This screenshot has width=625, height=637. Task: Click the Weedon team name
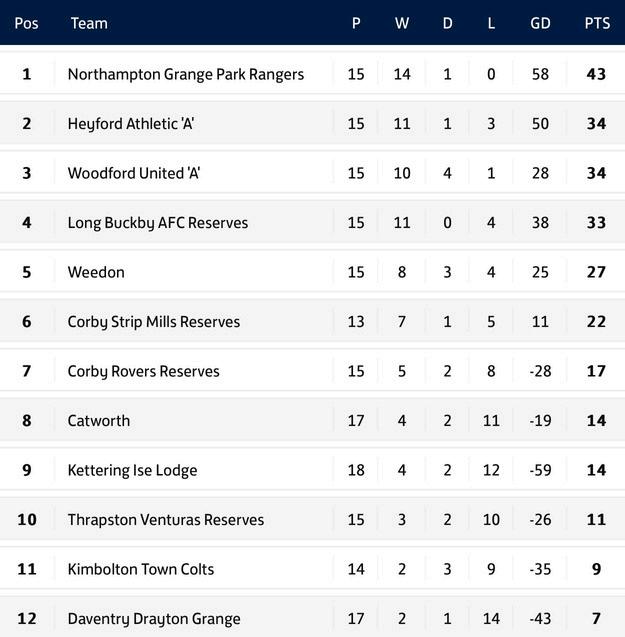point(96,272)
